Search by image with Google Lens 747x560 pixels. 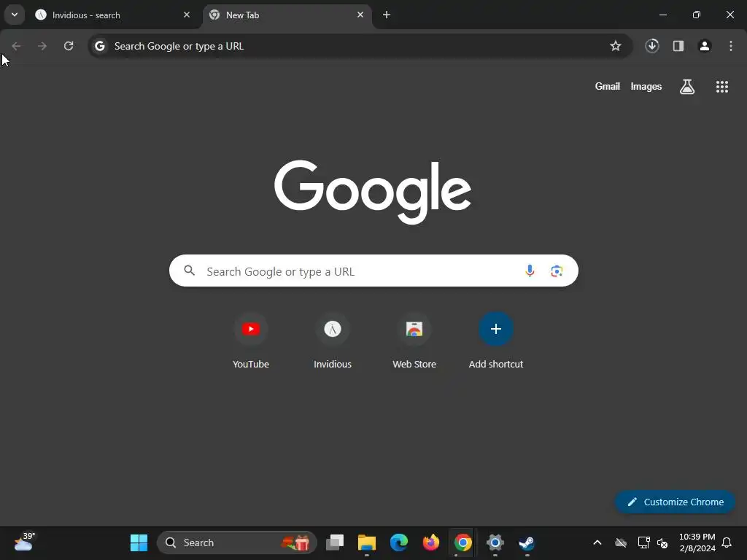[x=557, y=271]
